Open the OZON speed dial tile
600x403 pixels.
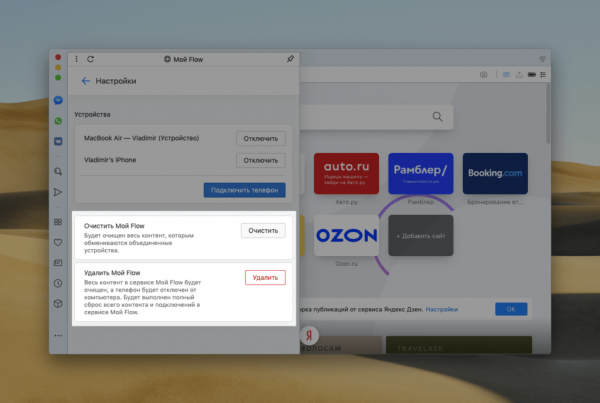(x=346, y=235)
